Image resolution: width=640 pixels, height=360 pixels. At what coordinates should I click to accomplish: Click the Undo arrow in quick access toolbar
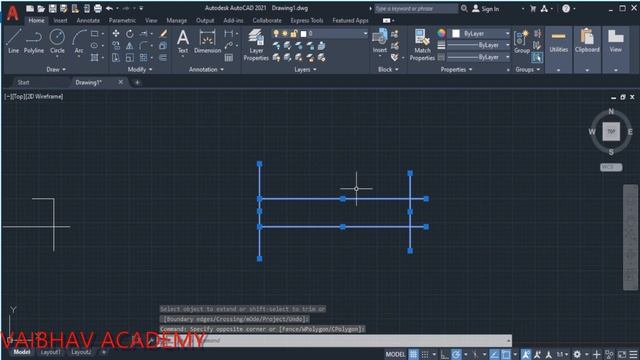(x=109, y=8)
